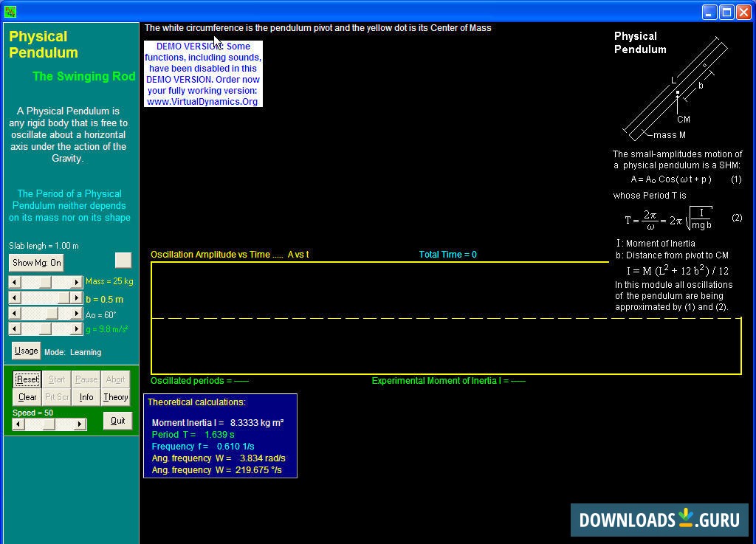Close the application window

743,12
